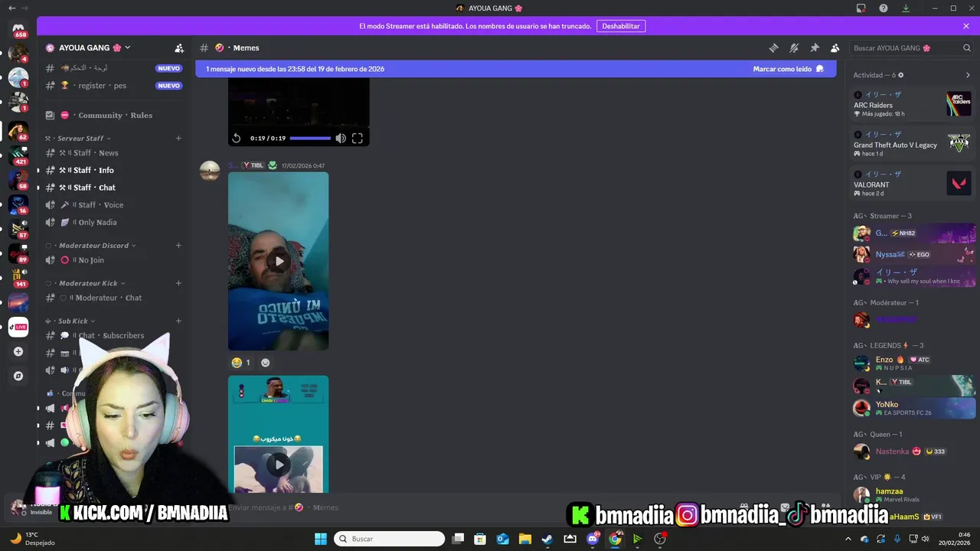Screen dimensions: 980x551
Task: Click the Activity settings gear icon
Action: click(x=900, y=75)
